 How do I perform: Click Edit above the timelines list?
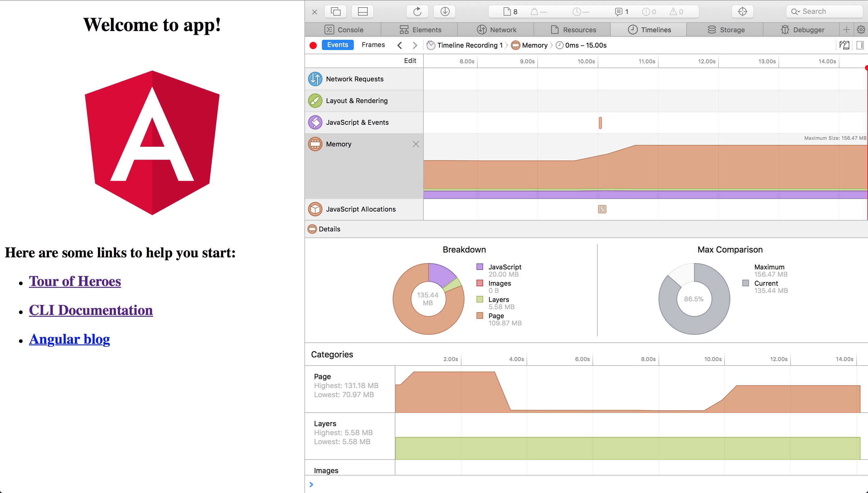pos(410,61)
